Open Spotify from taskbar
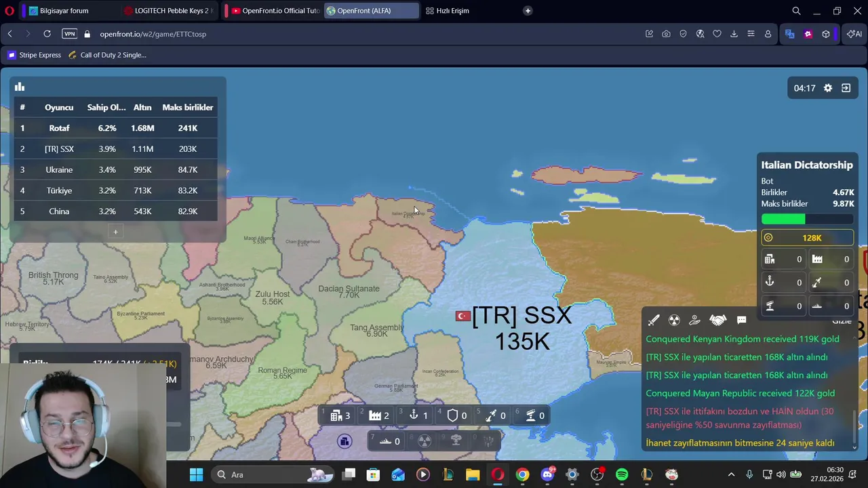 (x=622, y=474)
